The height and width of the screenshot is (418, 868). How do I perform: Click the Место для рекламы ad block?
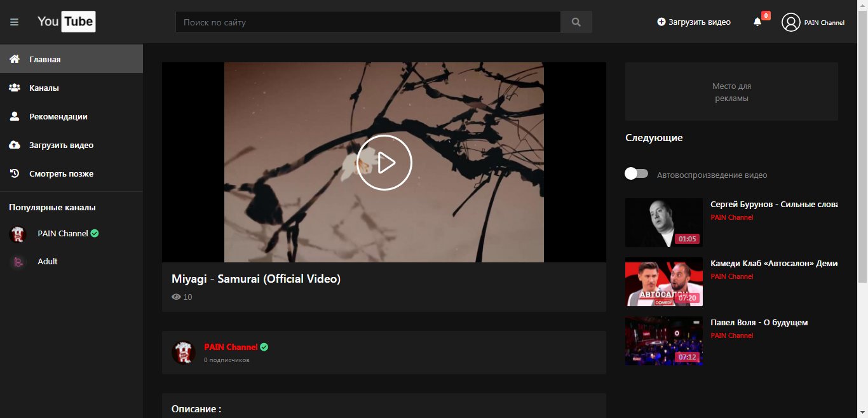point(731,91)
